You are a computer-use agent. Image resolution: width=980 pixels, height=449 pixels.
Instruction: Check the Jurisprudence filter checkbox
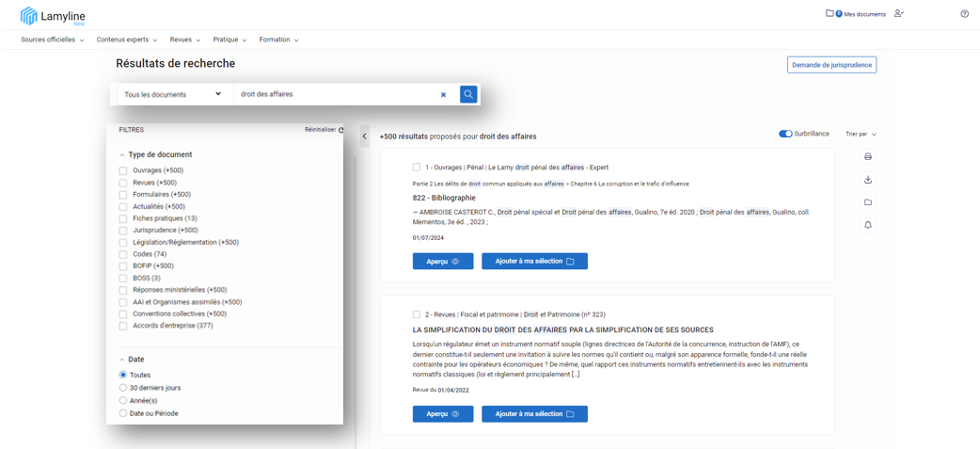123,231
